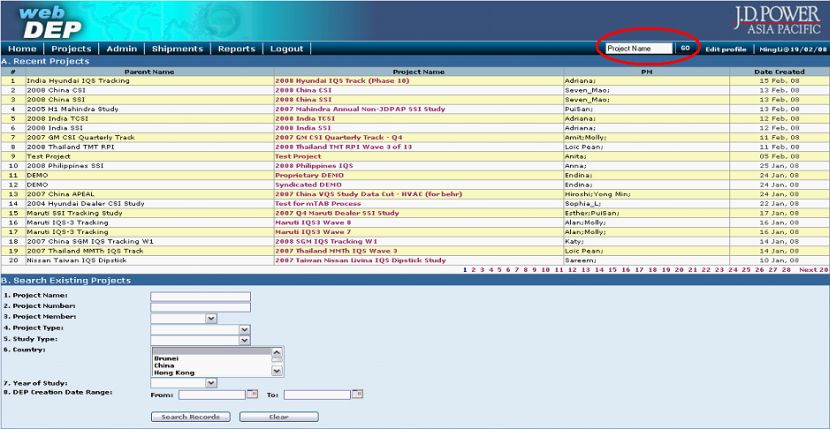Image resolution: width=830 pixels, height=429 pixels.
Task: Click the J.D. Power Asia Pacific logo
Action: tap(778, 21)
